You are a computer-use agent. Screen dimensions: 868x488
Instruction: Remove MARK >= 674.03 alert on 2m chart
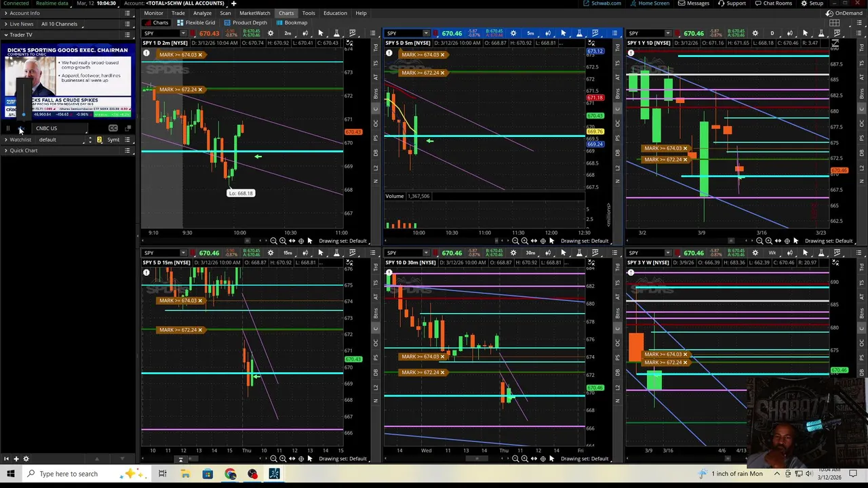tap(200, 54)
